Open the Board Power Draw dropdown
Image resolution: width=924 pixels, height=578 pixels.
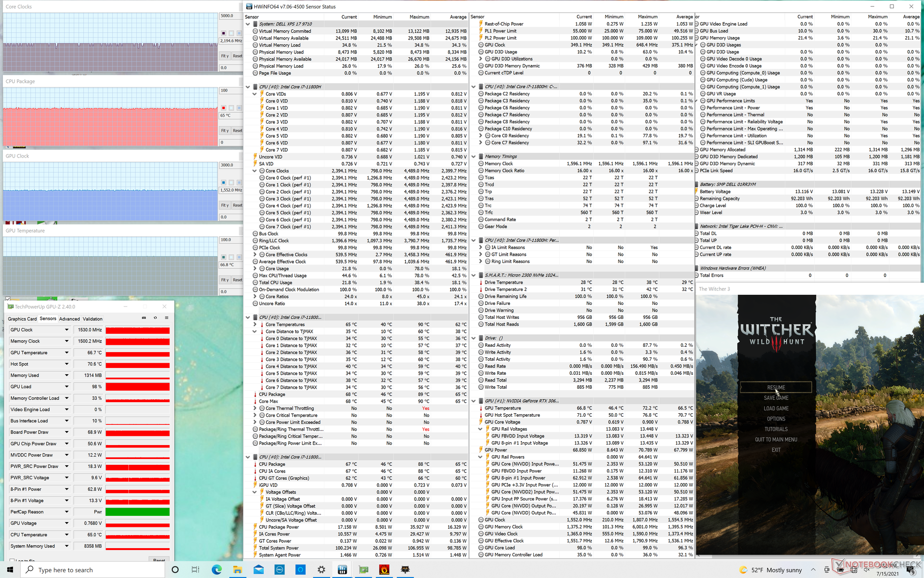[x=67, y=432]
